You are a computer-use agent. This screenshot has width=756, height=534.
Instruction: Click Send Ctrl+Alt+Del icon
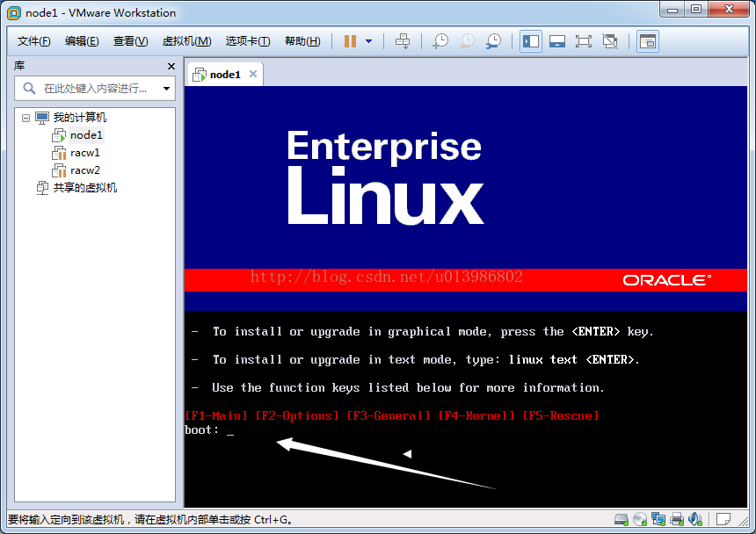point(403,41)
